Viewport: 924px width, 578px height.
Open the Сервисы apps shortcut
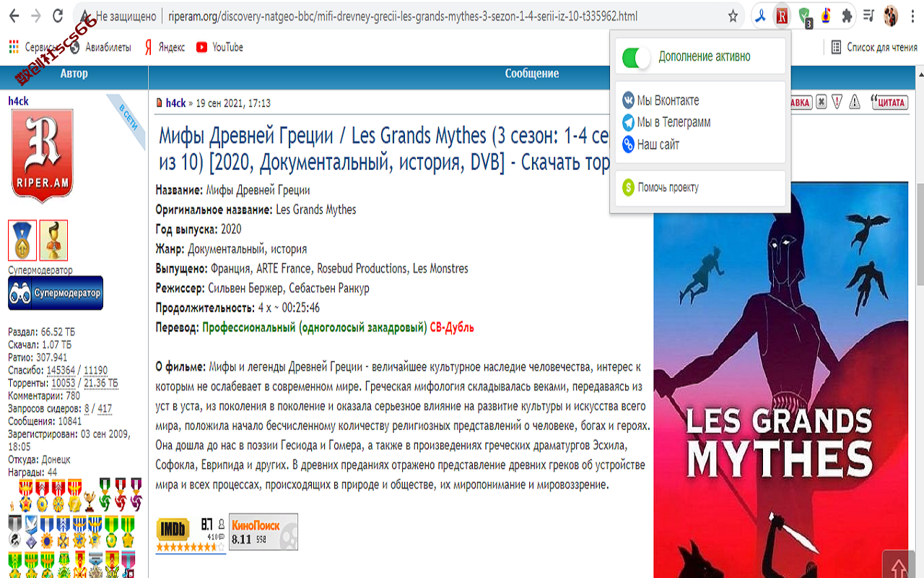[x=33, y=47]
